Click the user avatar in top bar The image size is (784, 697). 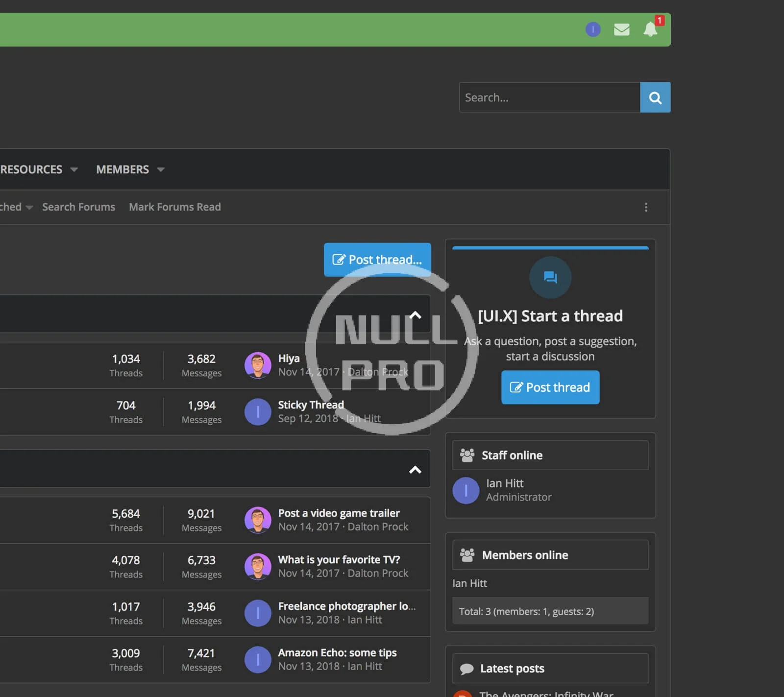[x=593, y=29]
